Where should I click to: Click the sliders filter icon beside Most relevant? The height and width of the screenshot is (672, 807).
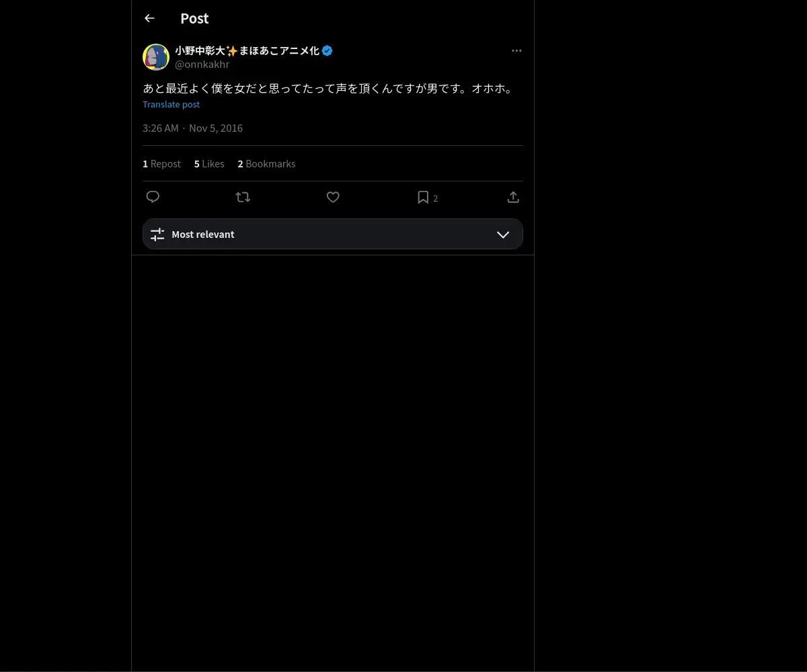pos(157,235)
